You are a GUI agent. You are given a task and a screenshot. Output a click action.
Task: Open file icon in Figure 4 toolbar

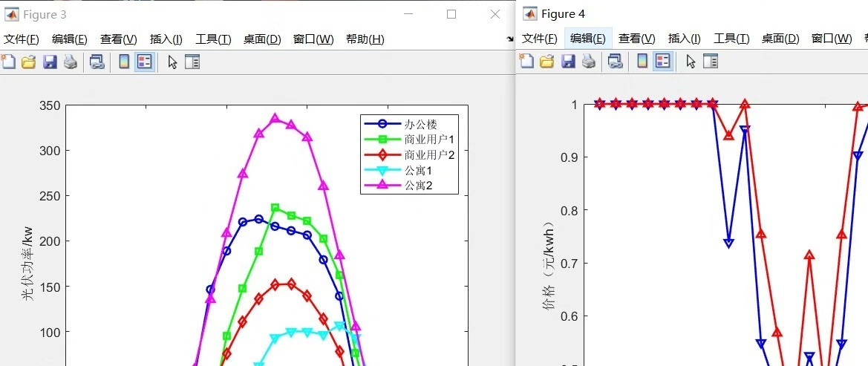click(547, 61)
